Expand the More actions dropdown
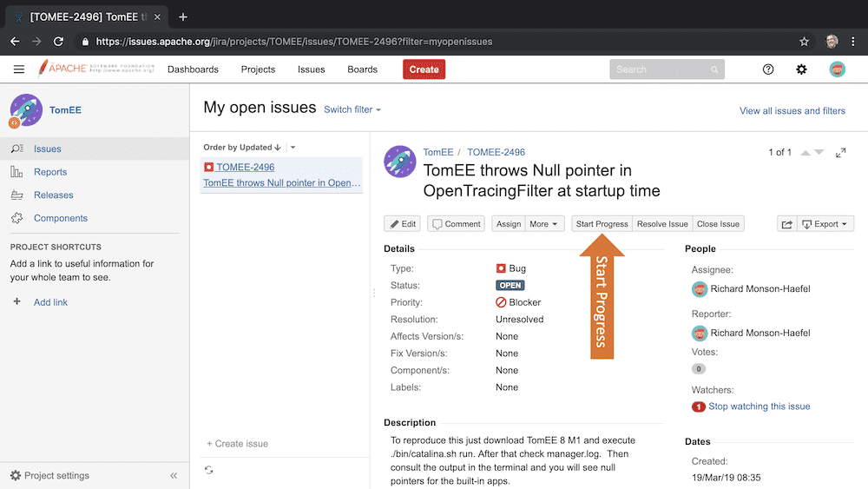Viewport: 868px width, 489px height. pos(545,224)
